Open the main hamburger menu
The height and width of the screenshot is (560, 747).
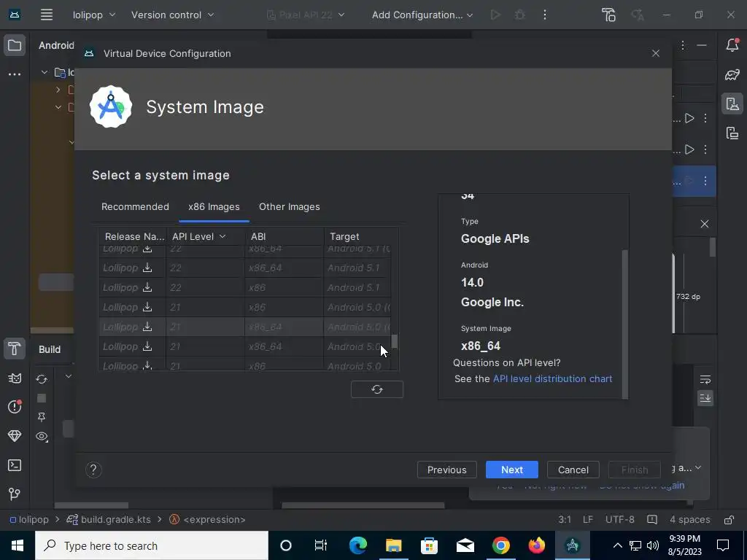[46, 15]
